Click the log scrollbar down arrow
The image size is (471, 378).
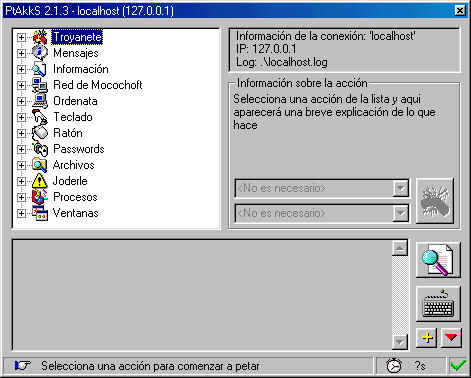400,342
